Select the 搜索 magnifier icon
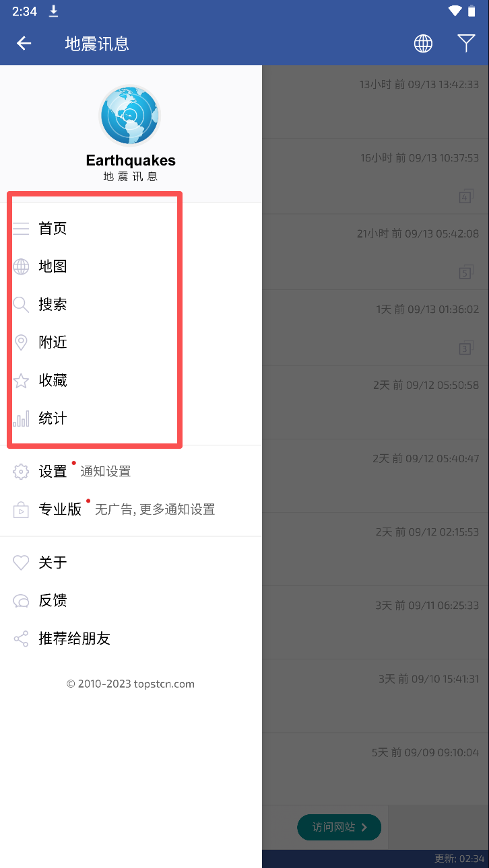489x868 pixels. (21, 305)
